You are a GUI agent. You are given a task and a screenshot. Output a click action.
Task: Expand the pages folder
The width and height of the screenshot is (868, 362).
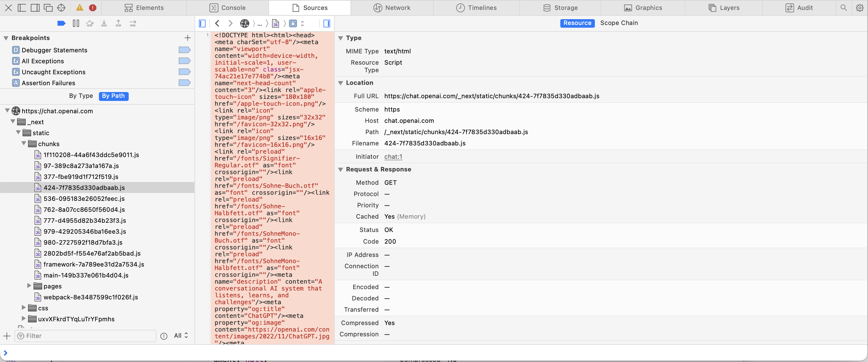(29, 286)
